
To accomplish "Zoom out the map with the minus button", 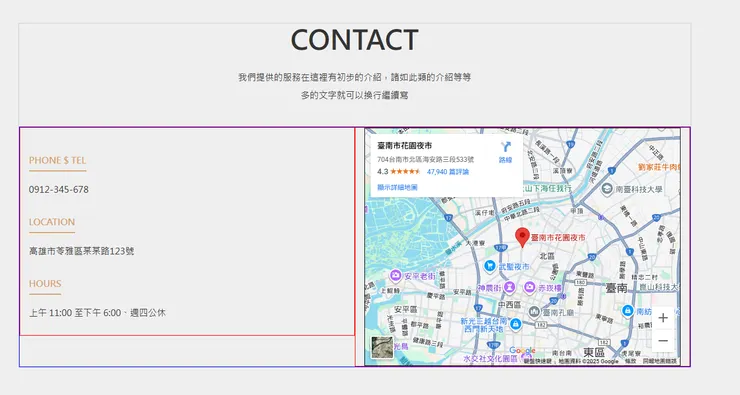I will coord(663,340).
